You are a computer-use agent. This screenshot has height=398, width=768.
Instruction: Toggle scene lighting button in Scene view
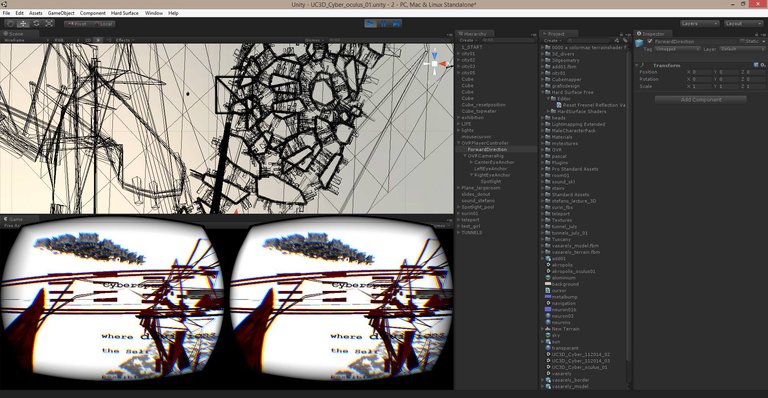tap(98, 40)
